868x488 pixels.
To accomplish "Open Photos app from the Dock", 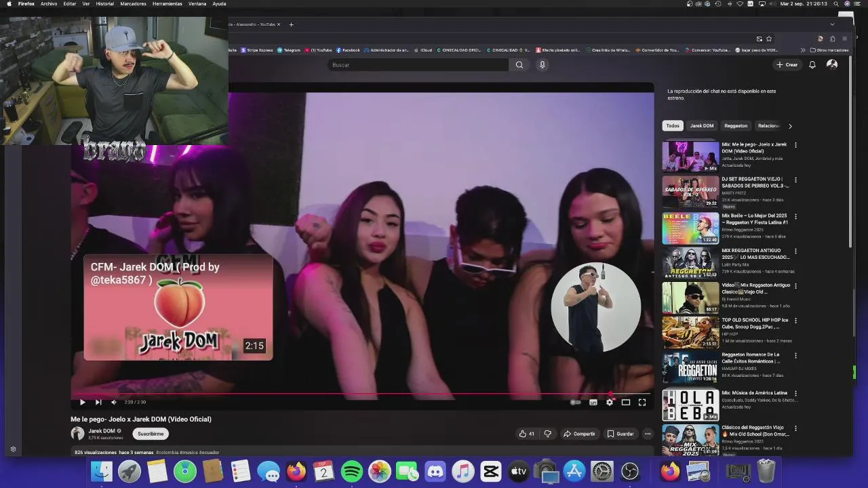I will pos(380,471).
